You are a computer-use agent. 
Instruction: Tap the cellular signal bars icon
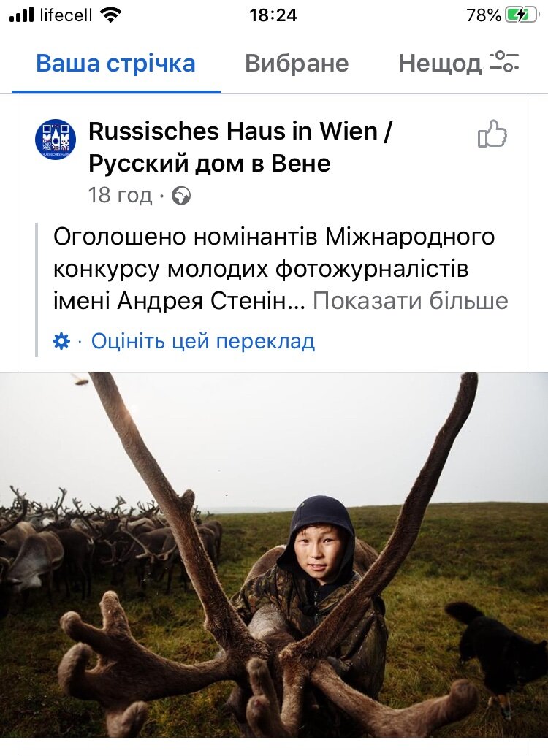[x=22, y=15]
